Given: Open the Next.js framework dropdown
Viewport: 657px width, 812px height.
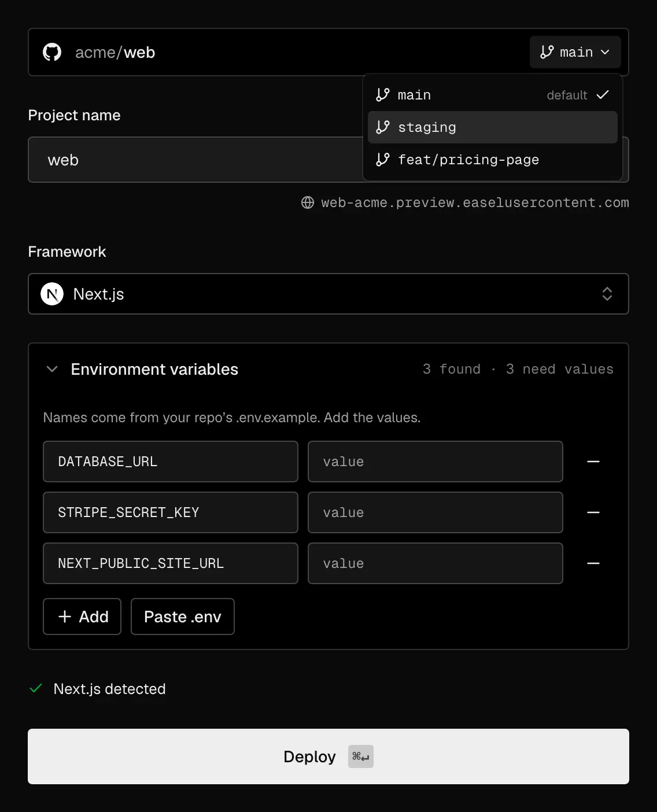Looking at the screenshot, I should [328, 294].
